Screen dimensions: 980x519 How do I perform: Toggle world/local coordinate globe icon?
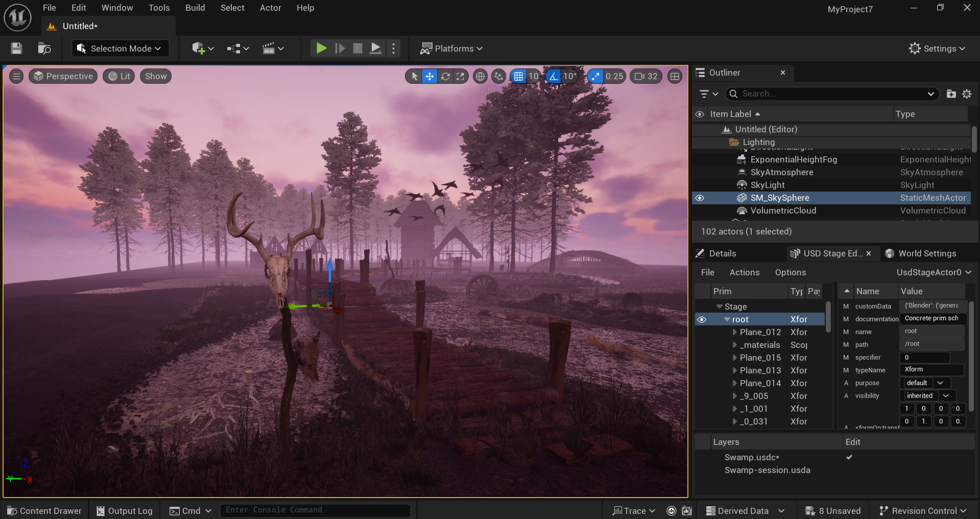(x=480, y=76)
